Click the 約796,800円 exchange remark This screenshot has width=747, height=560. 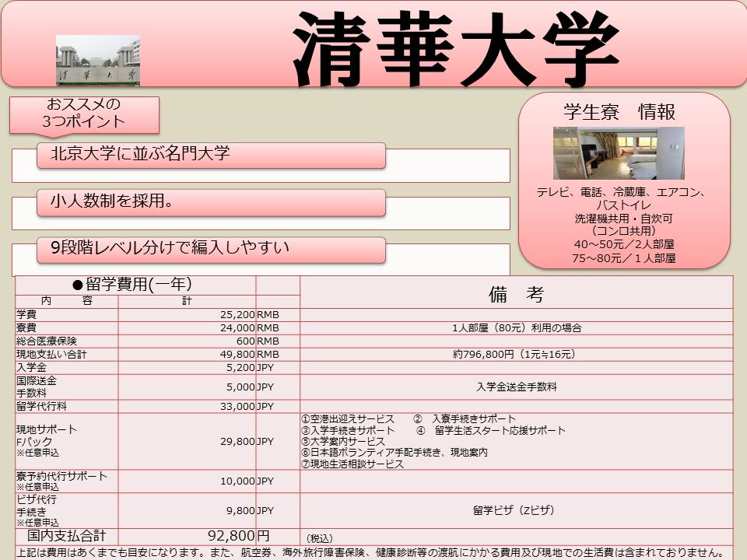[514, 355]
